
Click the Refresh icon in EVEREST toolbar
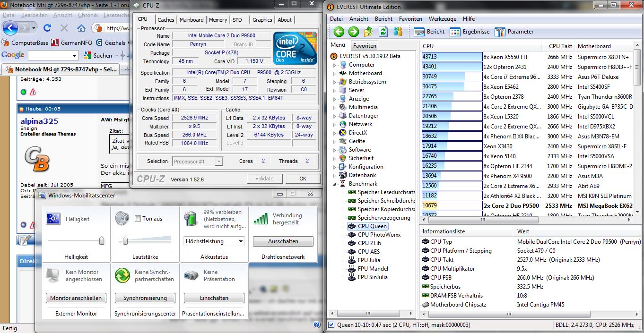[383, 32]
